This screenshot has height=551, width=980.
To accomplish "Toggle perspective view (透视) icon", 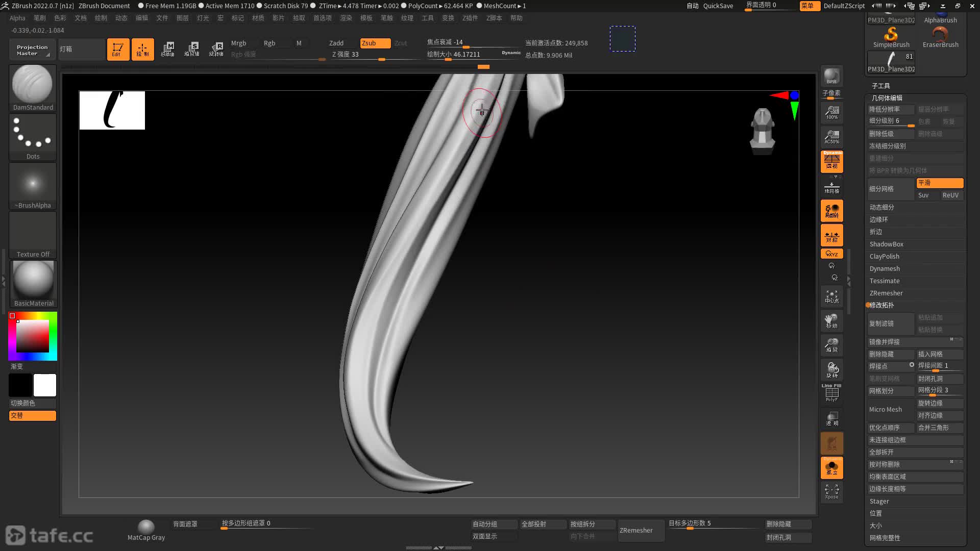I will 831,161.
